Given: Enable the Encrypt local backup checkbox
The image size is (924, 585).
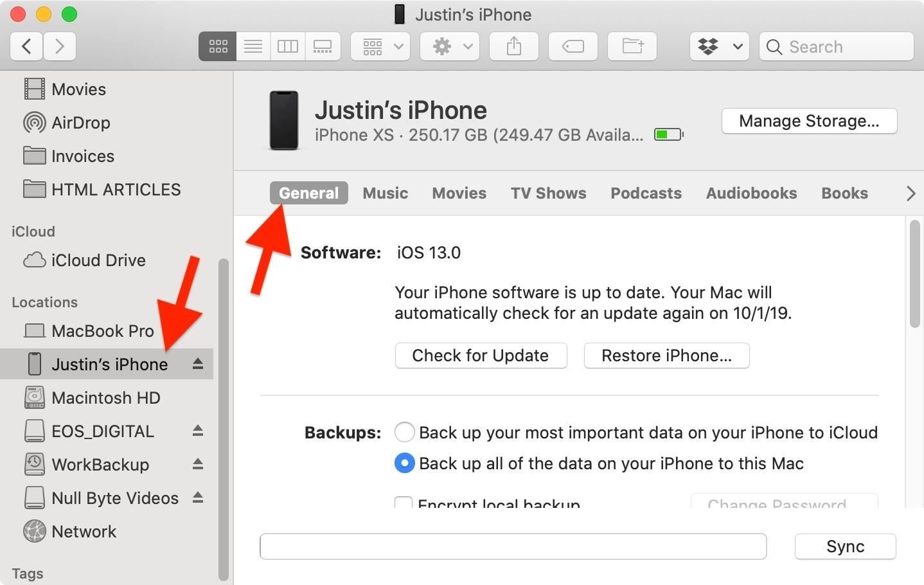Looking at the screenshot, I should coord(403,503).
